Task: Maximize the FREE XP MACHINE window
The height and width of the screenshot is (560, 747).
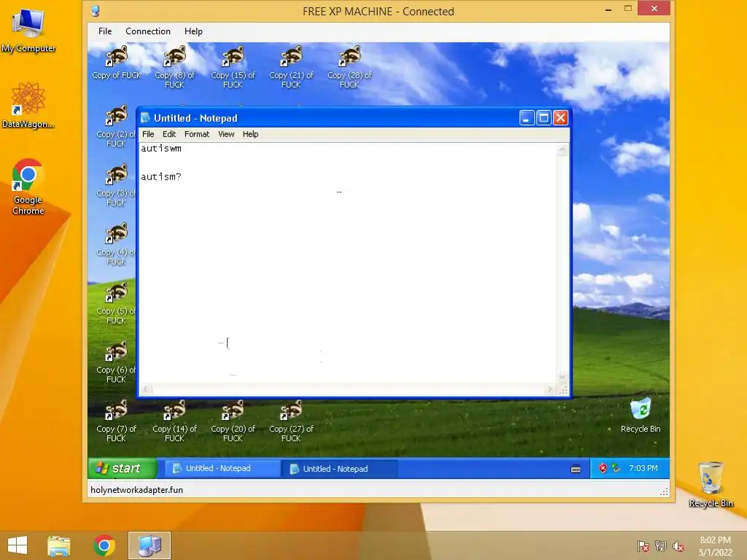Action: 628,9
